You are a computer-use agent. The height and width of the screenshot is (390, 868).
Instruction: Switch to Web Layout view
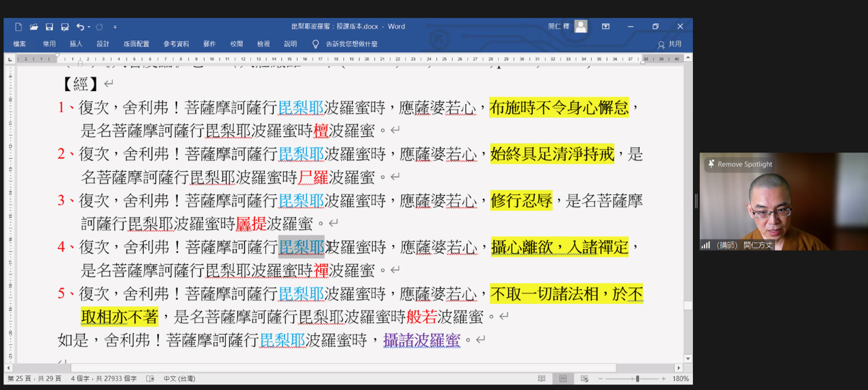pyautogui.click(x=584, y=378)
